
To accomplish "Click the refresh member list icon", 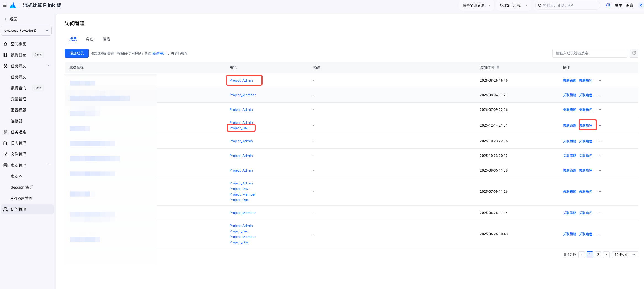I will point(634,53).
